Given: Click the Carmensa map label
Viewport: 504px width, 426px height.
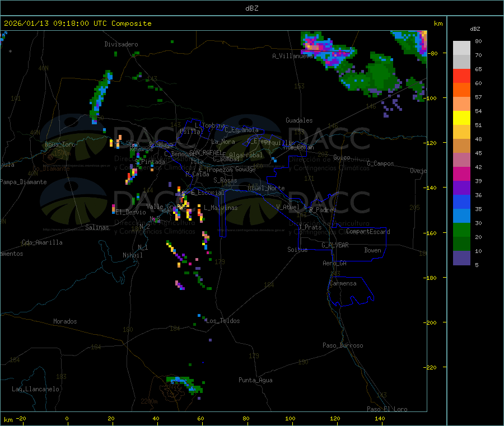Looking at the screenshot, I should pyautogui.click(x=343, y=283).
